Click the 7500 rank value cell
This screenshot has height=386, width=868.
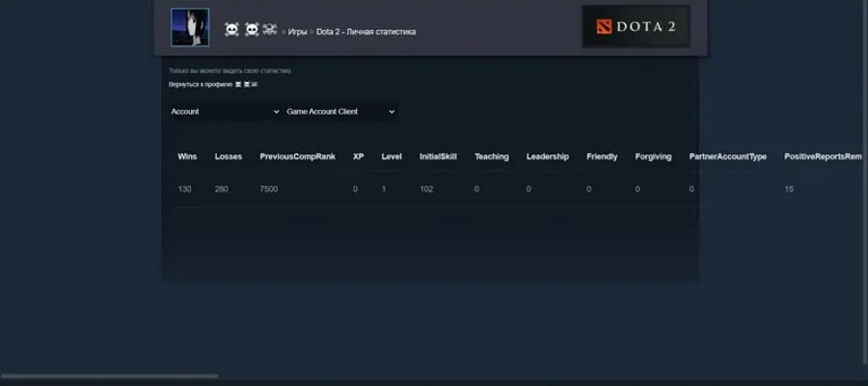tap(269, 189)
